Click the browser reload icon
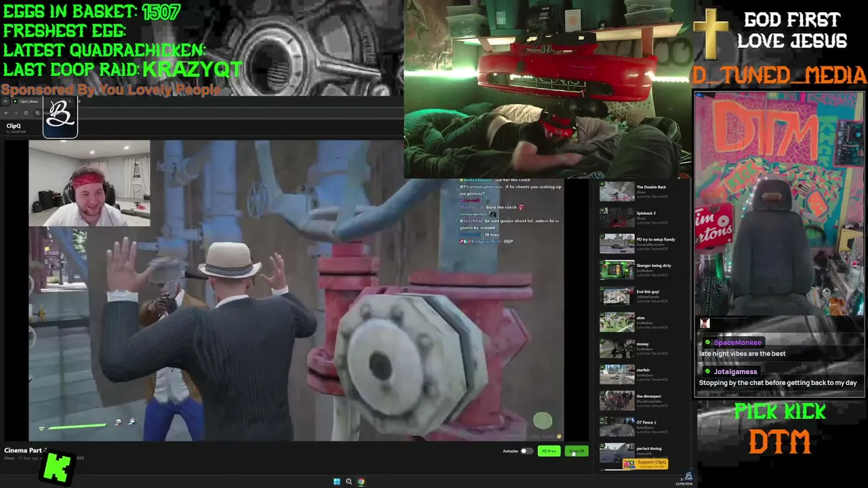 (26, 113)
